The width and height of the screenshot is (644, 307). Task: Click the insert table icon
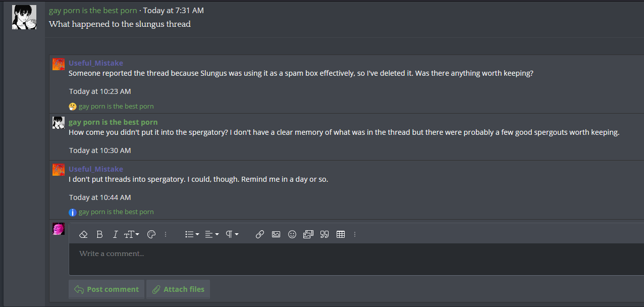[x=341, y=234]
